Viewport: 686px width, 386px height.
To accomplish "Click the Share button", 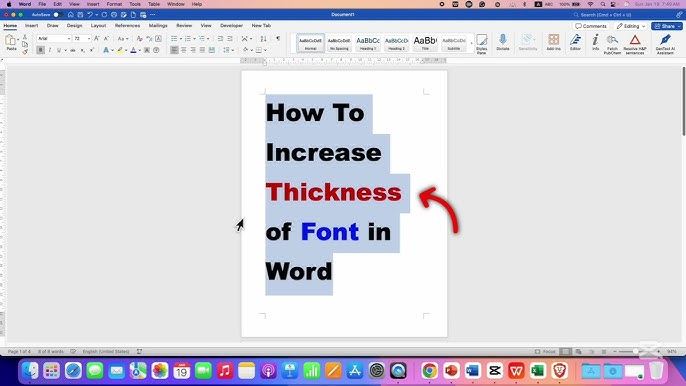I will pos(667,26).
